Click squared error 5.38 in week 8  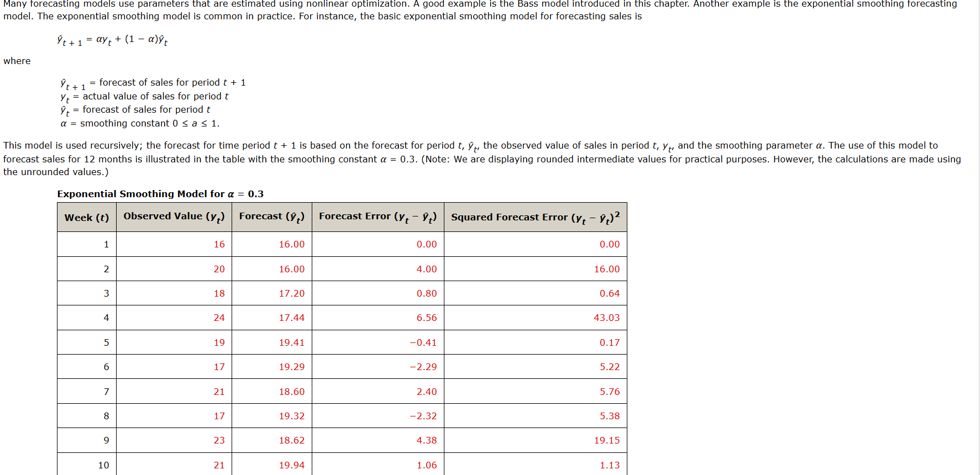(610, 416)
